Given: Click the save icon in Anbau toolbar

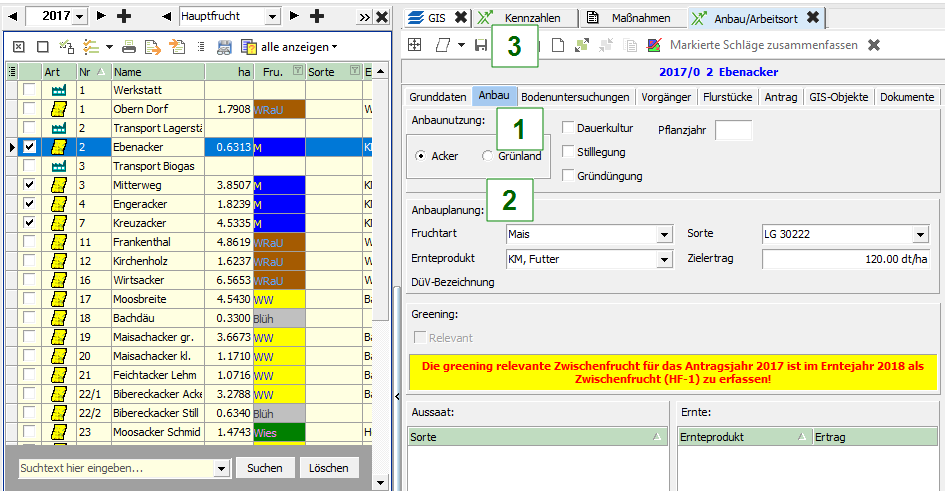Looking at the screenshot, I should pos(481,46).
